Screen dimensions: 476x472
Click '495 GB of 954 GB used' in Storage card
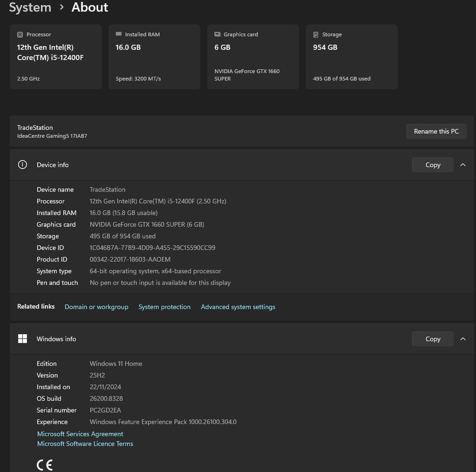(342, 79)
